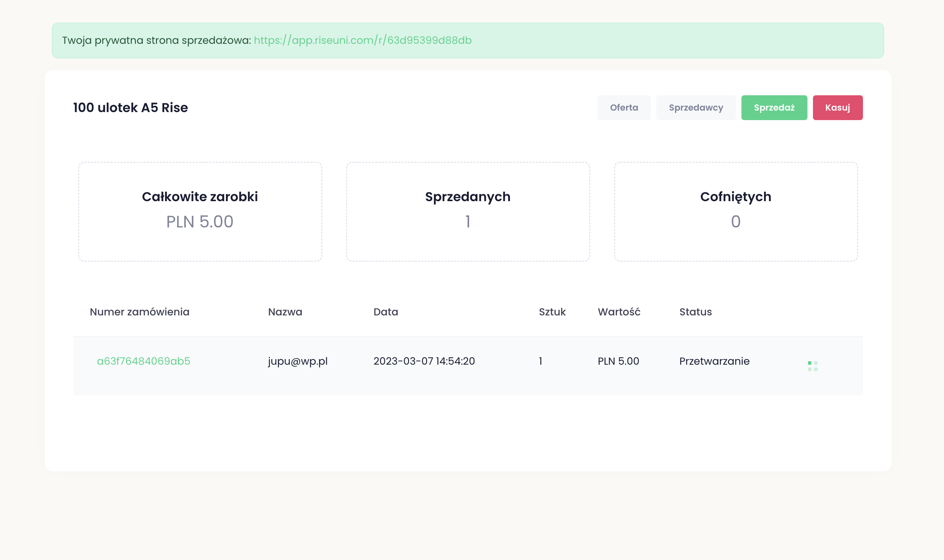Switch to the Oferta tab

tap(623, 108)
